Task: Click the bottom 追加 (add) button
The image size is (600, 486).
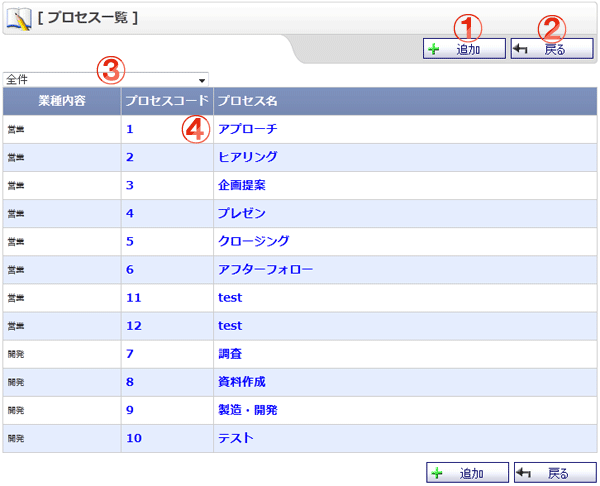Action: click(467, 473)
